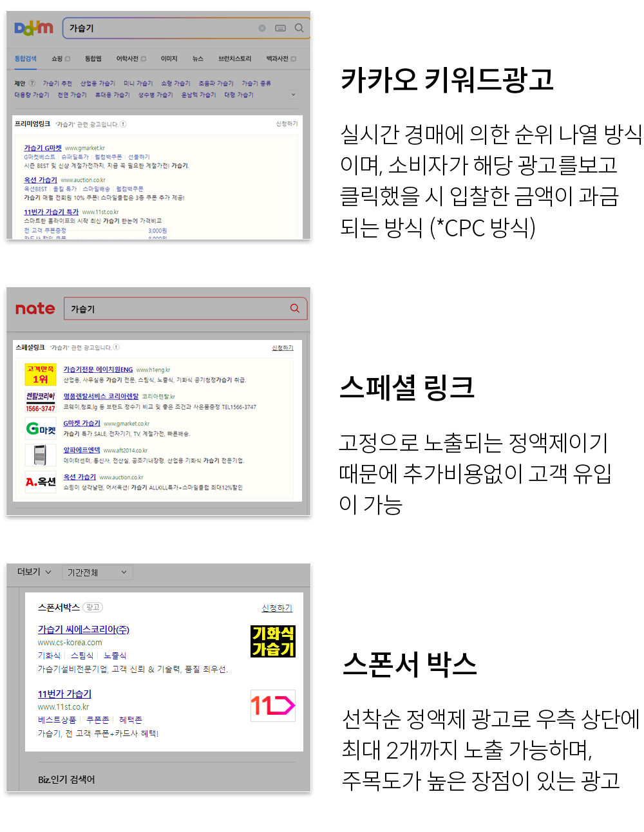Click the www.cs-korea.com URL text
Viewport: 644px width, 832px height.
click(x=70, y=643)
